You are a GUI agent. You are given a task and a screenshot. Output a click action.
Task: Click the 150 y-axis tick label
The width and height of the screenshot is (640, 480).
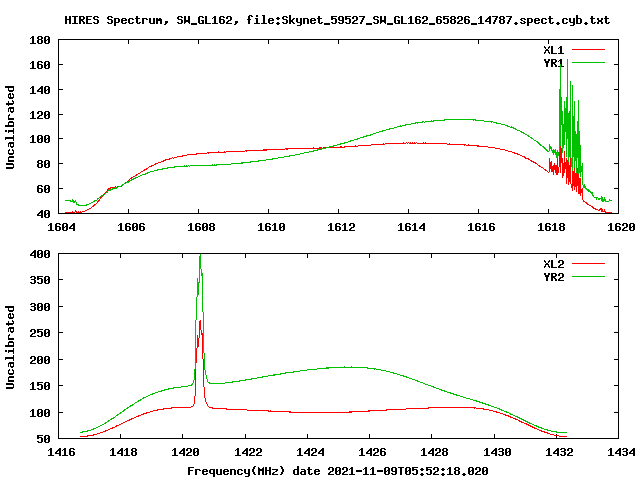[40, 386]
